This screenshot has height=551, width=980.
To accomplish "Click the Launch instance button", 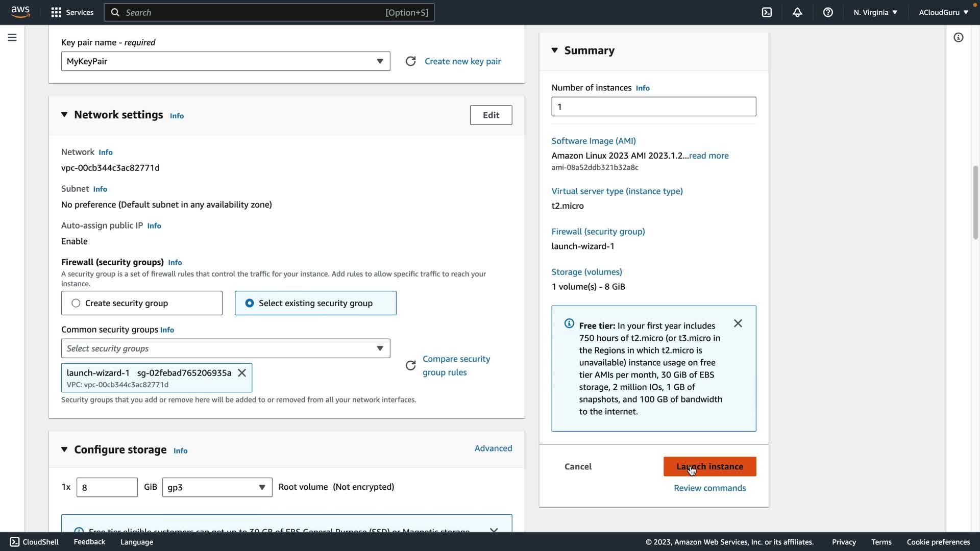I will 709,466.
